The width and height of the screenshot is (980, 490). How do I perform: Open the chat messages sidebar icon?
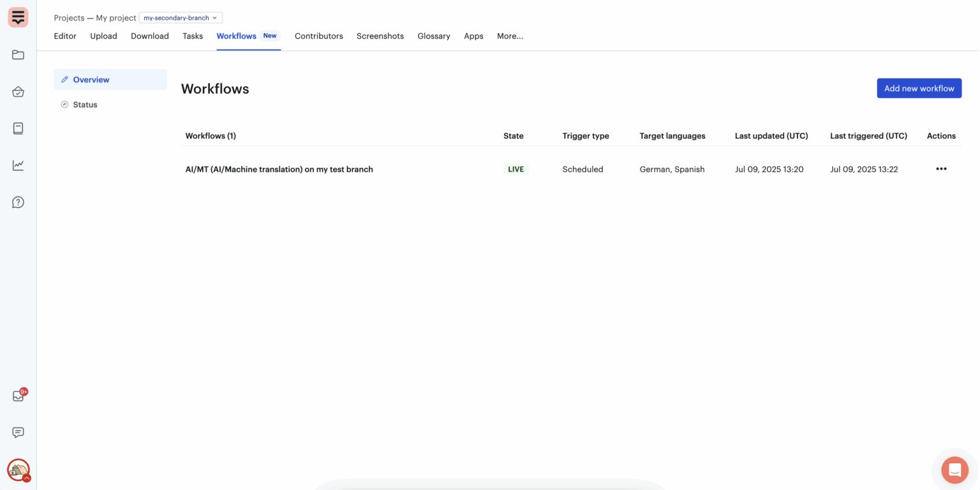pos(18,433)
